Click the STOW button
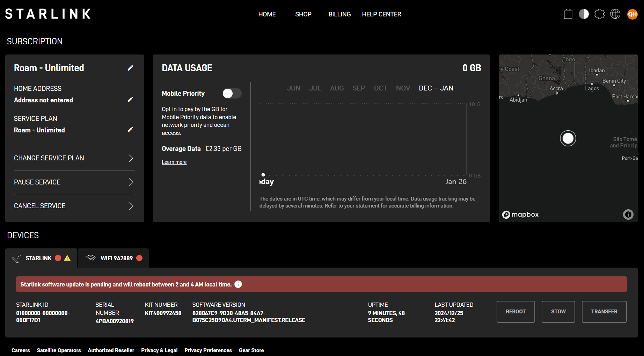Image resolution: width=644 pixels, height=356 pixels. tap(558, 312)
